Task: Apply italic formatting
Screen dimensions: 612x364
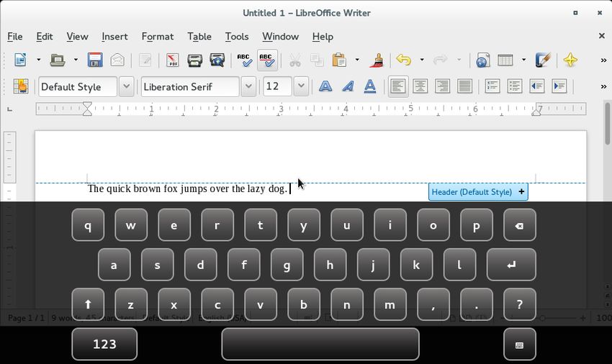Action: tap(348, 86)
